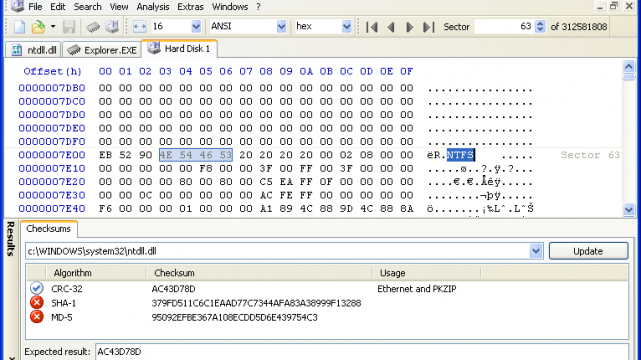Viewport: 641px width, 360px height.
Task: Click the offset 0000007E40
Action: 52,208
